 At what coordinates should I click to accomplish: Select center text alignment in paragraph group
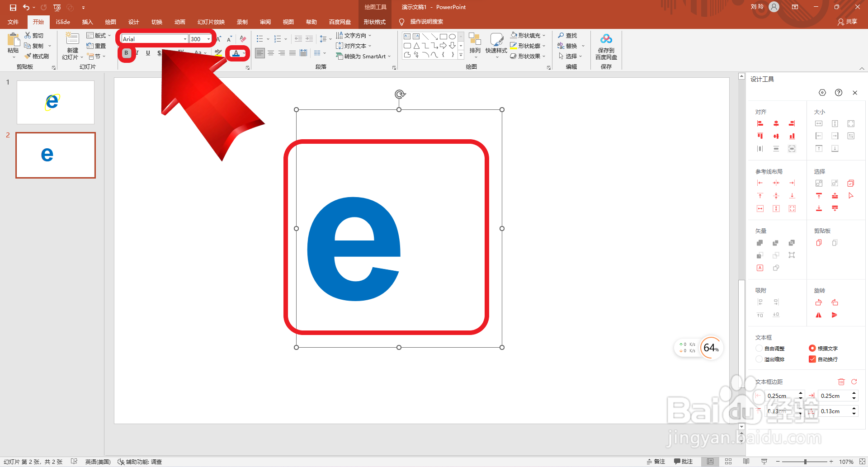point(271,53)
